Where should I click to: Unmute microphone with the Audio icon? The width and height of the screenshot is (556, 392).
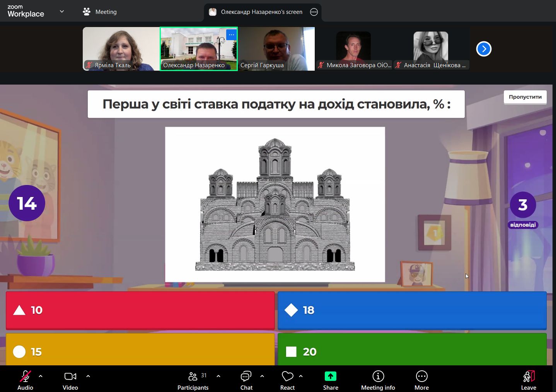tap(25, 376)
